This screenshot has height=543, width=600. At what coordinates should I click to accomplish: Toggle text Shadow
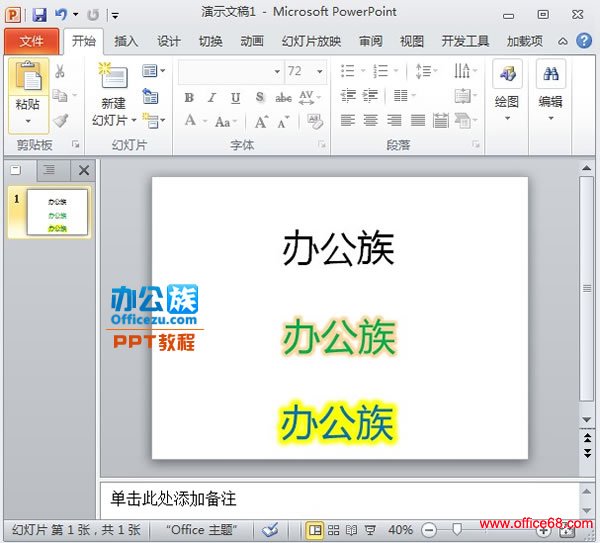pyautogui.click(x=260, y=97)
